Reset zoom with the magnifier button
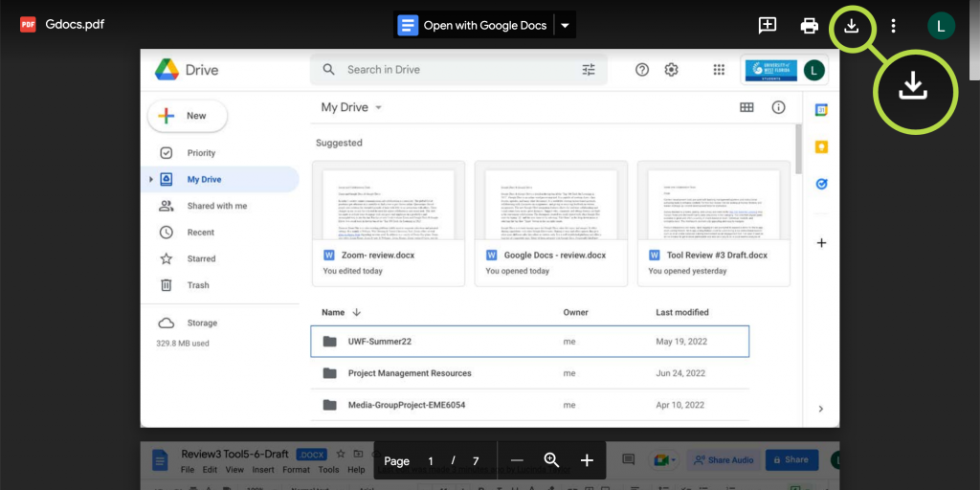Image resolution: width=980 pixels, height=490 pixels. pyautogui.click(x=551, y=460)
